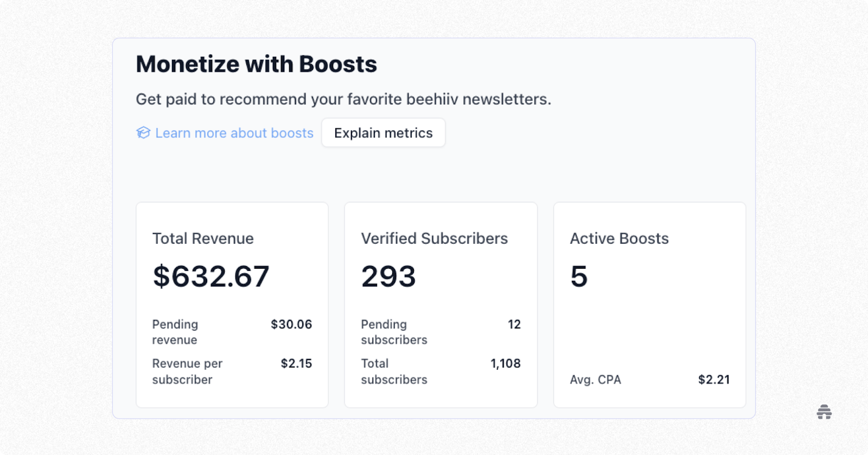This screenshot has width=868, height=455.
Task: Click the 293 verified subscribers count
Action: (388, 276)
